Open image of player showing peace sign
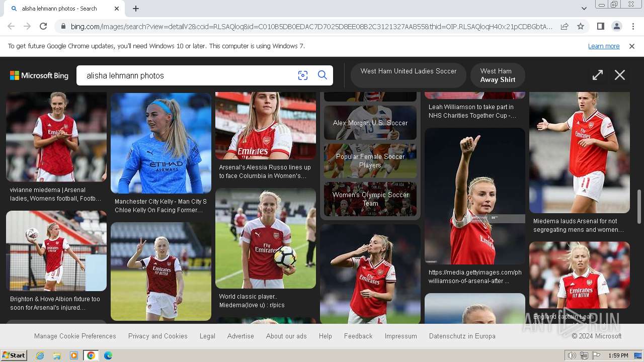 (161, 271)
